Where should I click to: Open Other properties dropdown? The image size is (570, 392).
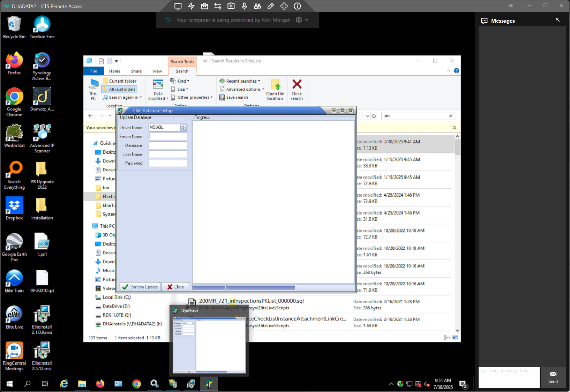tap(192, 97)
